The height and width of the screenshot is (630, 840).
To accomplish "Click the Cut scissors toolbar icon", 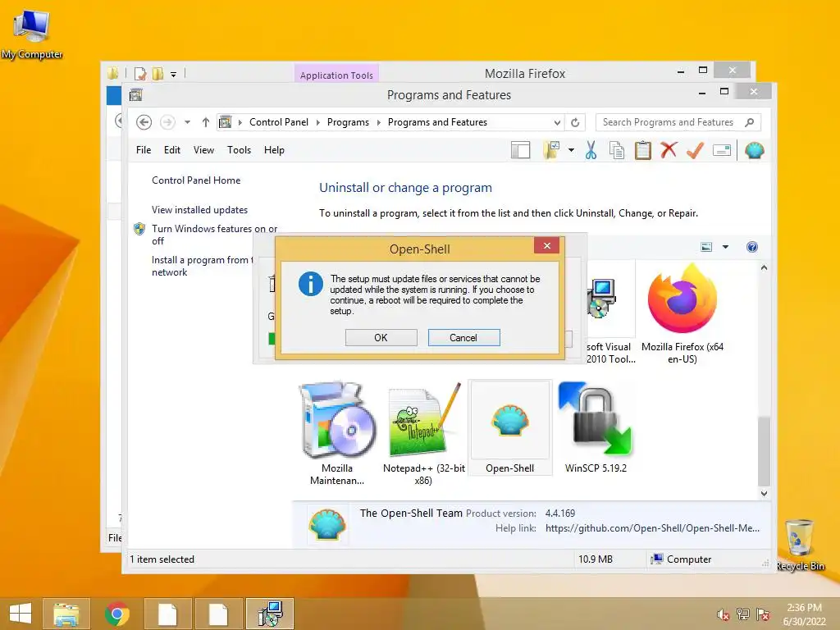I will [591, 151].
